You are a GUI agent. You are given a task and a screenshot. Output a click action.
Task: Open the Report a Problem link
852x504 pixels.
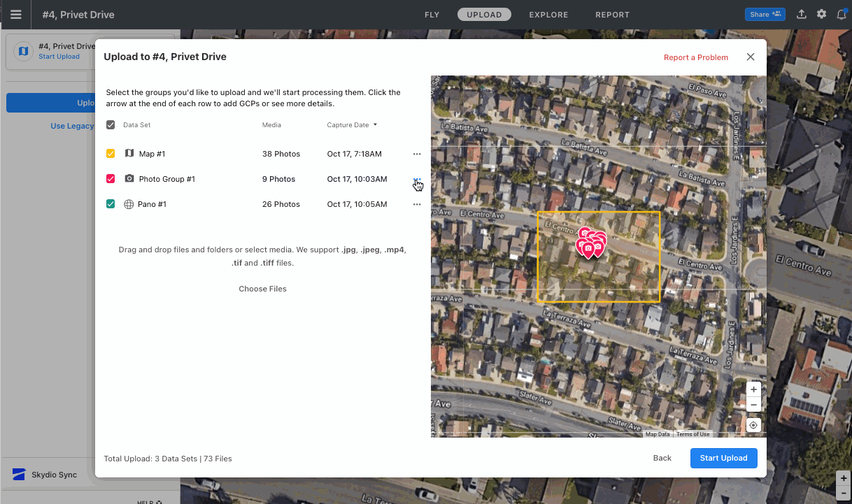pyautogui.click(x=695, y=57)
